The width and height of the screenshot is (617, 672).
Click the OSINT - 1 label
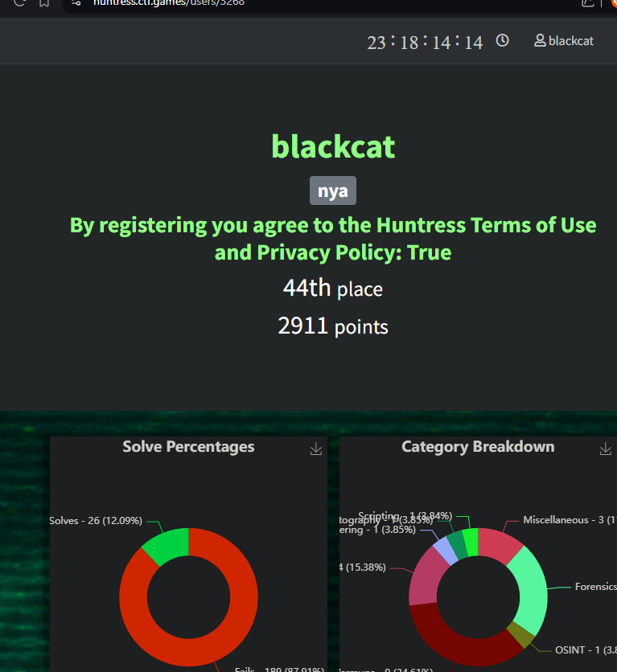586,650
